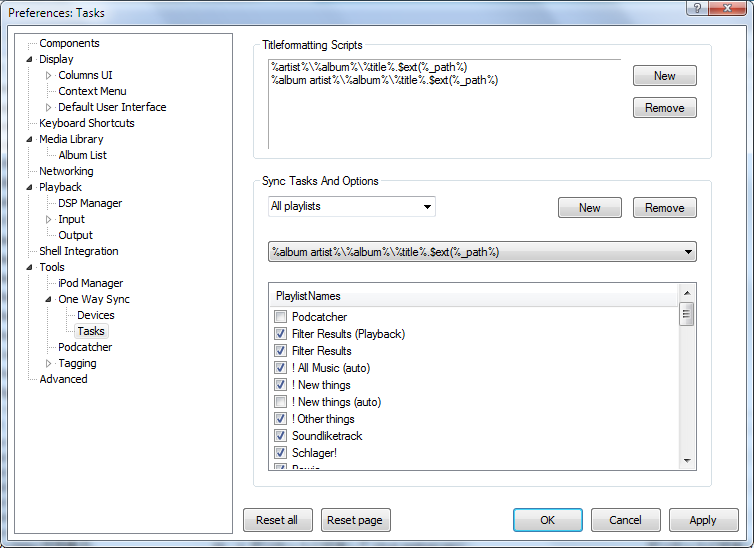Open the iPod Manager preferences page
The height and width of the screenshot is (548, 754).
(x=90, y=283)
